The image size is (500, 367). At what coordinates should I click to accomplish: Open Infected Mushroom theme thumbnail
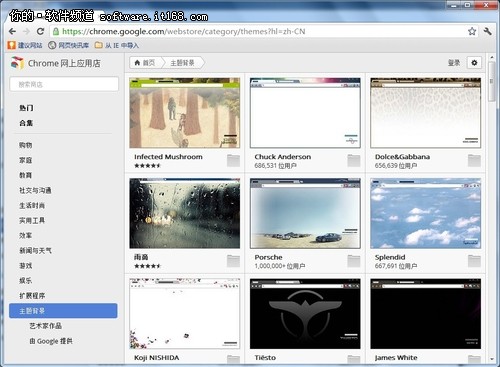pos(185,113)
